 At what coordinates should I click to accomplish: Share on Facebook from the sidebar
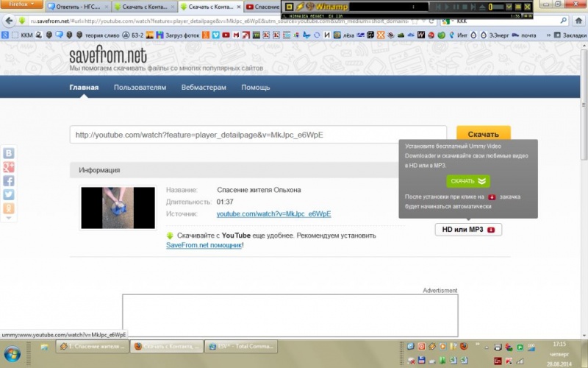(x=9, y=181)
